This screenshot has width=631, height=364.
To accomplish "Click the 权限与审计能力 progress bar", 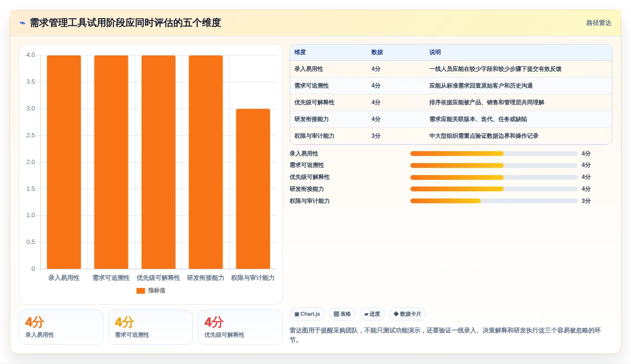I will [x=494, y=201].
